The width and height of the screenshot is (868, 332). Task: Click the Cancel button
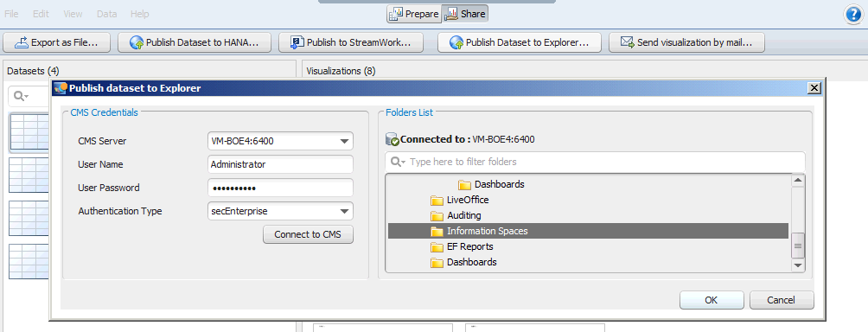(781, 300)
